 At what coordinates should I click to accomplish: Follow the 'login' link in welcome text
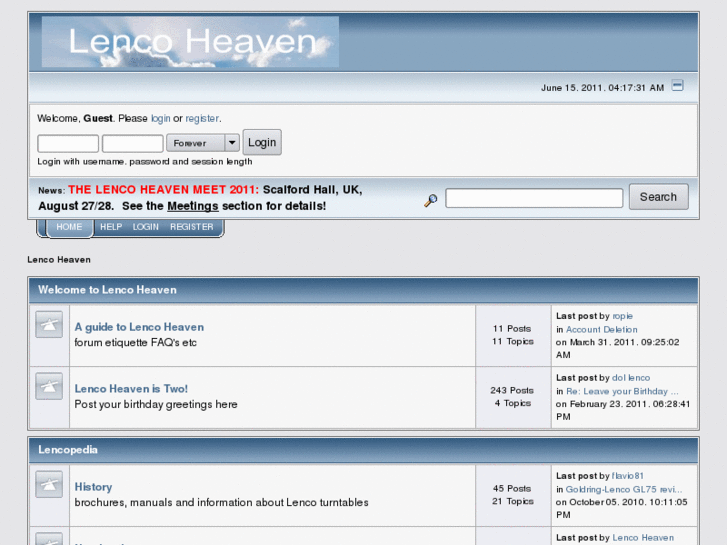click(160, 119)
